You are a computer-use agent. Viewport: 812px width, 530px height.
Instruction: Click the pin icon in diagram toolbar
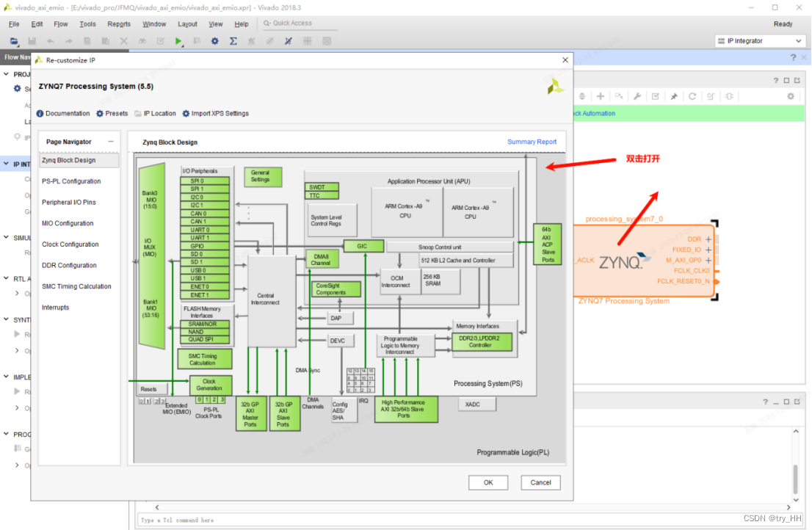click(x=674, y=96)
